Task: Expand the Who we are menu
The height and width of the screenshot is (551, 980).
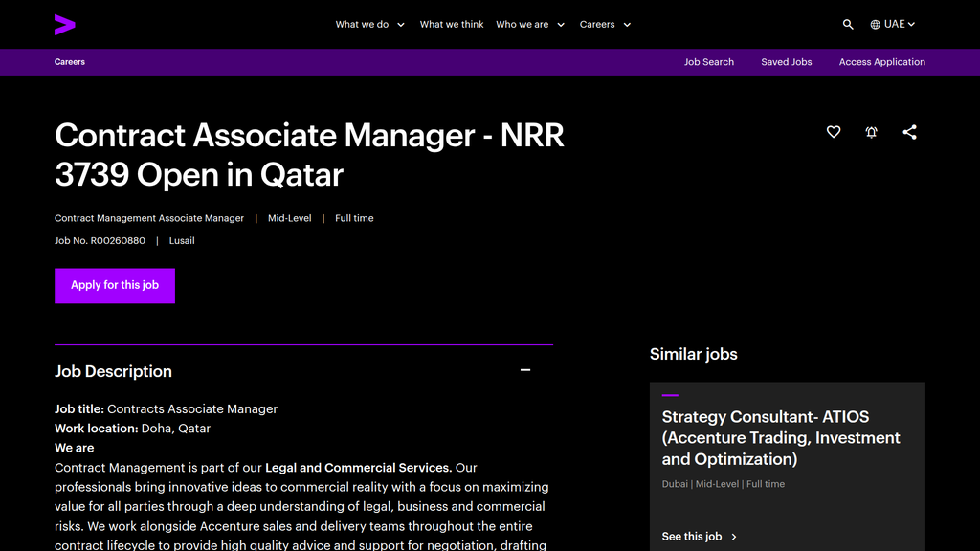Action: 530,24
